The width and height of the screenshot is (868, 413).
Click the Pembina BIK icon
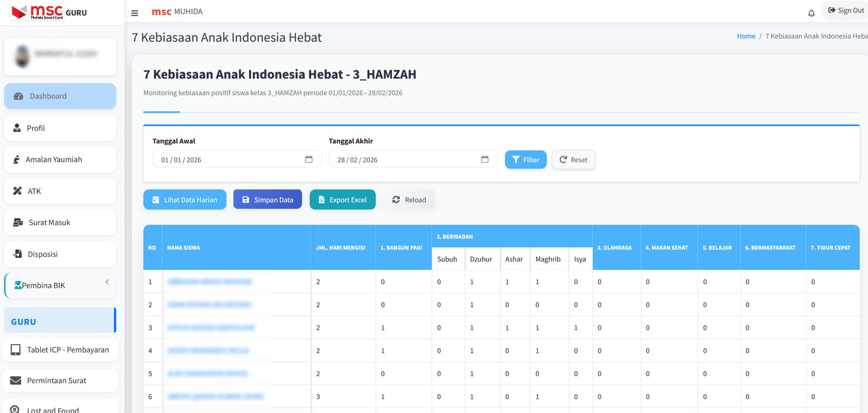coord(18,285)
